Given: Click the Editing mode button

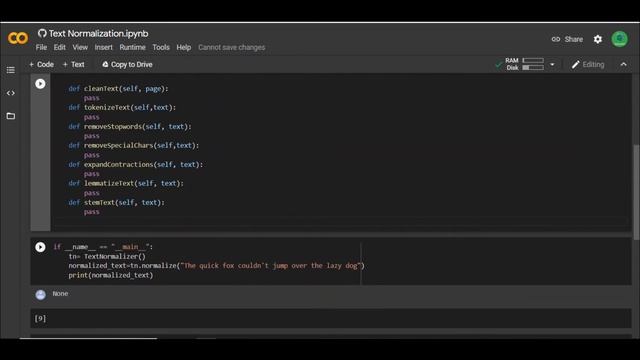Looking at the screenshot, I should (x=588, y=64).
